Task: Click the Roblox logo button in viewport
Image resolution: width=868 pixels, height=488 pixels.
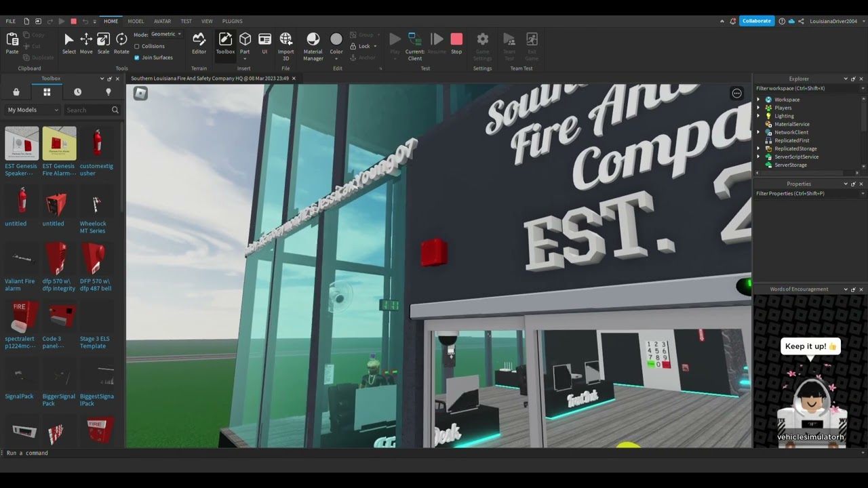Action: coord(140,94)
